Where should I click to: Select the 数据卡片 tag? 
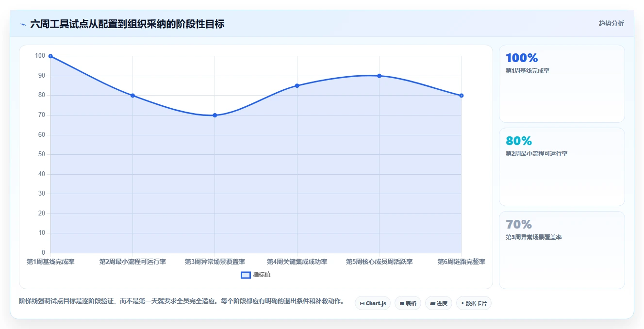[474, 303]
